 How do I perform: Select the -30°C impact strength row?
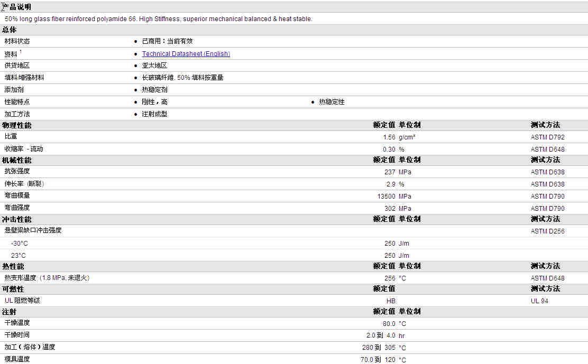pyautogui.click(x=294, y=244)
